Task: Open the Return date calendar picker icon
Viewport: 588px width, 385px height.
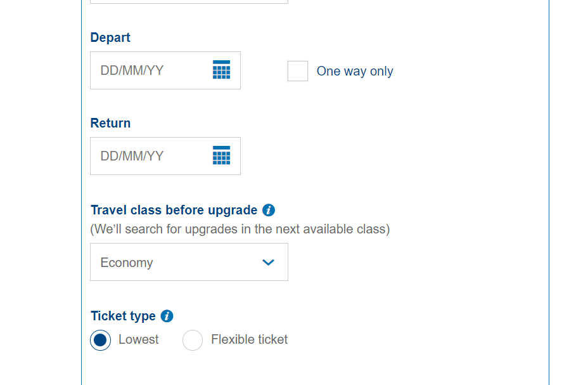Action: point(221,155)
